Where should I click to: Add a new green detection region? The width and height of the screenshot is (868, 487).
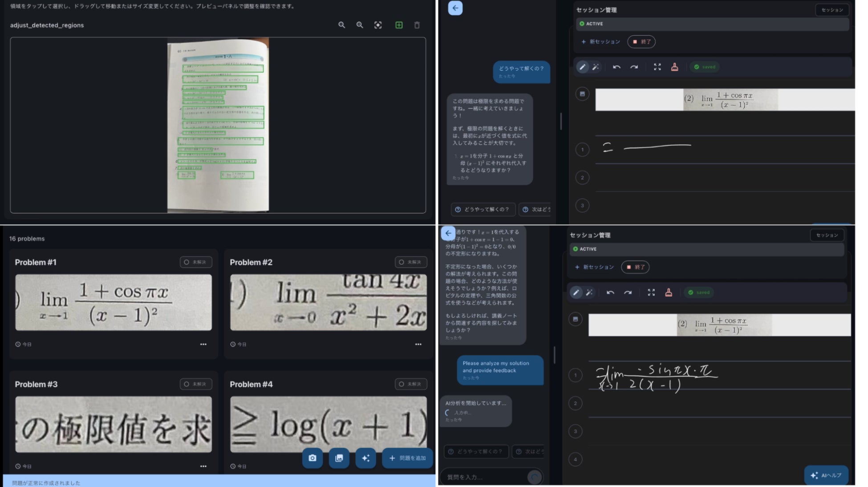click(399, 25)
